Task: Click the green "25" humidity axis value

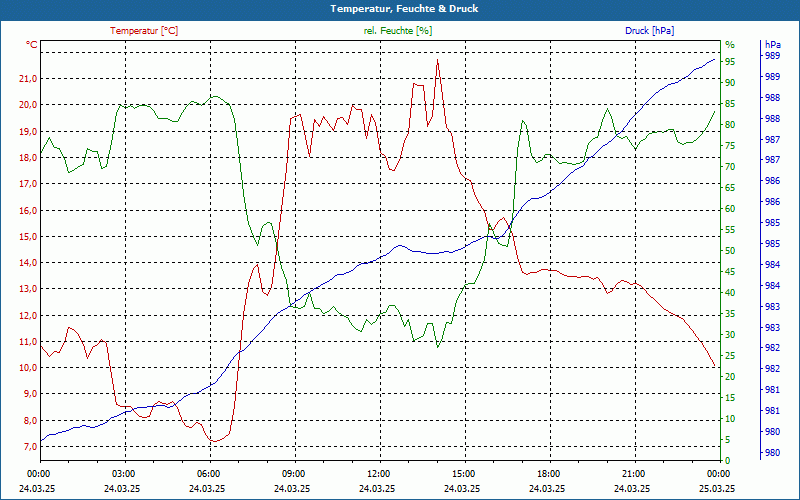Action: pyautogui.click(x=730, y=356)
